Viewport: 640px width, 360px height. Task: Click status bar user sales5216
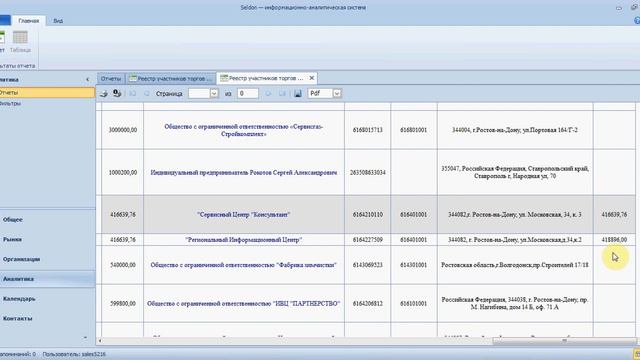coord(74,354)
